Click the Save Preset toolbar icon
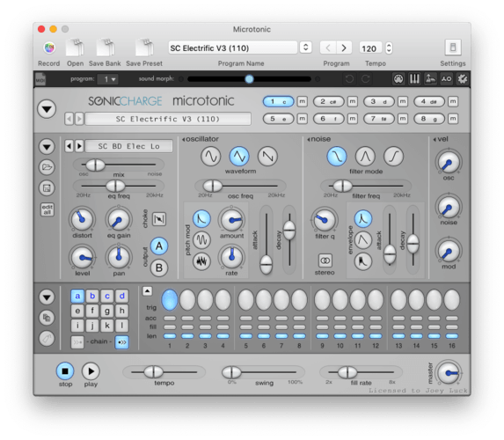 tap(144, 48)
